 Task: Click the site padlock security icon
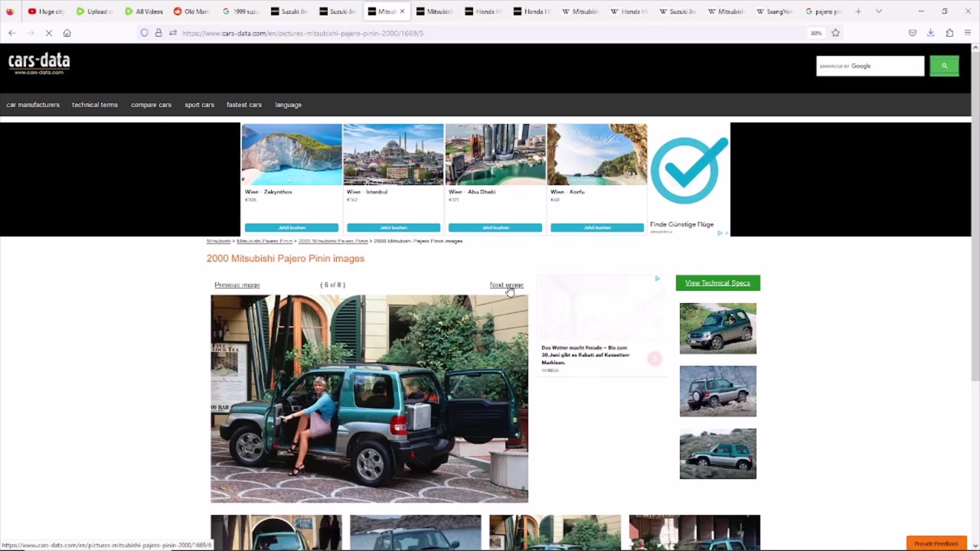(158, 33)
